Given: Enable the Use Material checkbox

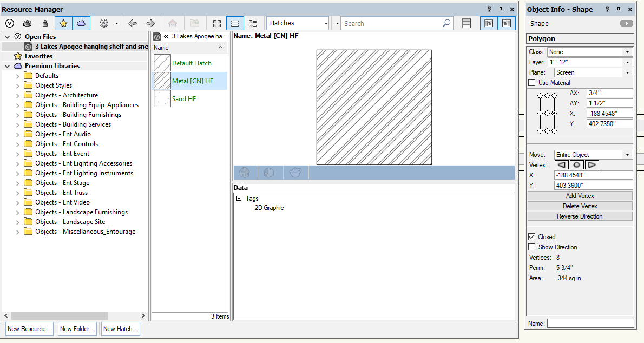Looking at the screenshot, I should point(532,83).
